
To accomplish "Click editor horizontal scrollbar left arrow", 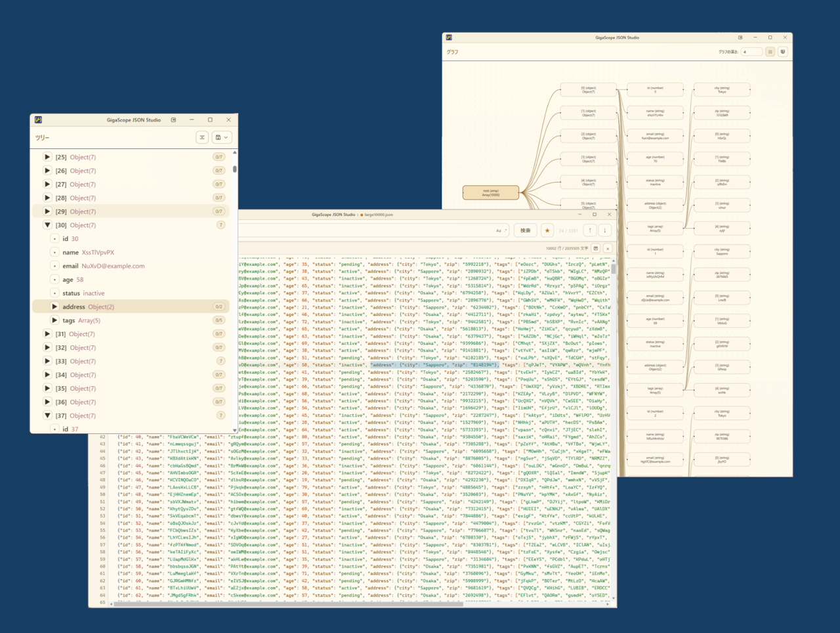I will pos(111,604).
